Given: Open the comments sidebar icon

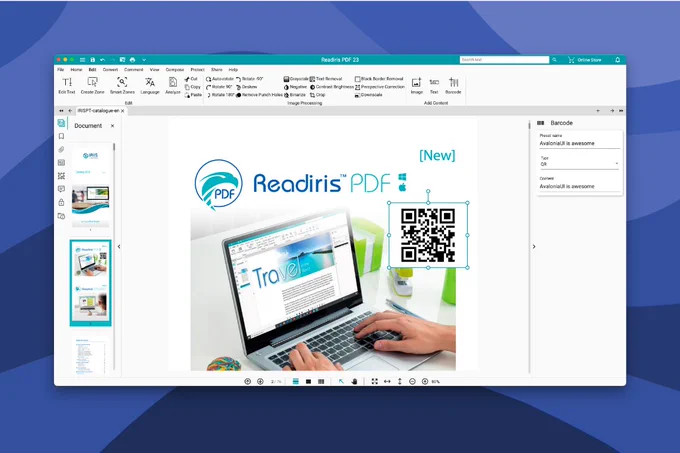Looking at the screenshot, I should point(61,189).
